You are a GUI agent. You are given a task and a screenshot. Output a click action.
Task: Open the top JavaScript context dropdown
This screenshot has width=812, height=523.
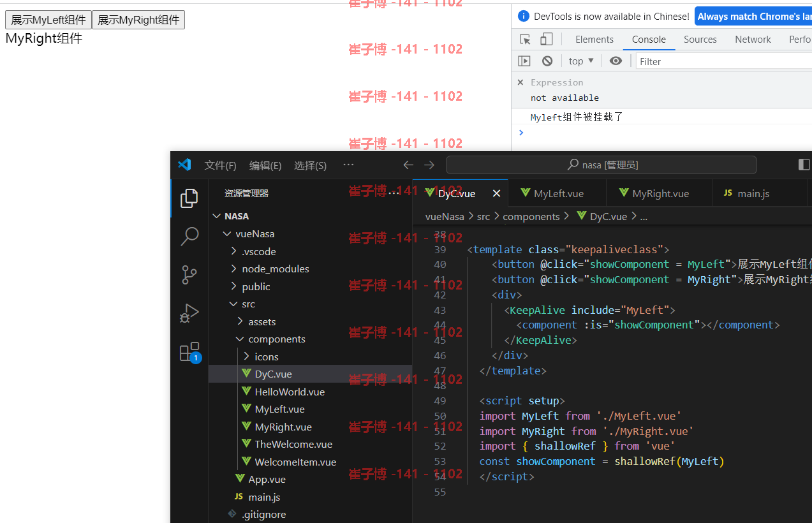581,61
